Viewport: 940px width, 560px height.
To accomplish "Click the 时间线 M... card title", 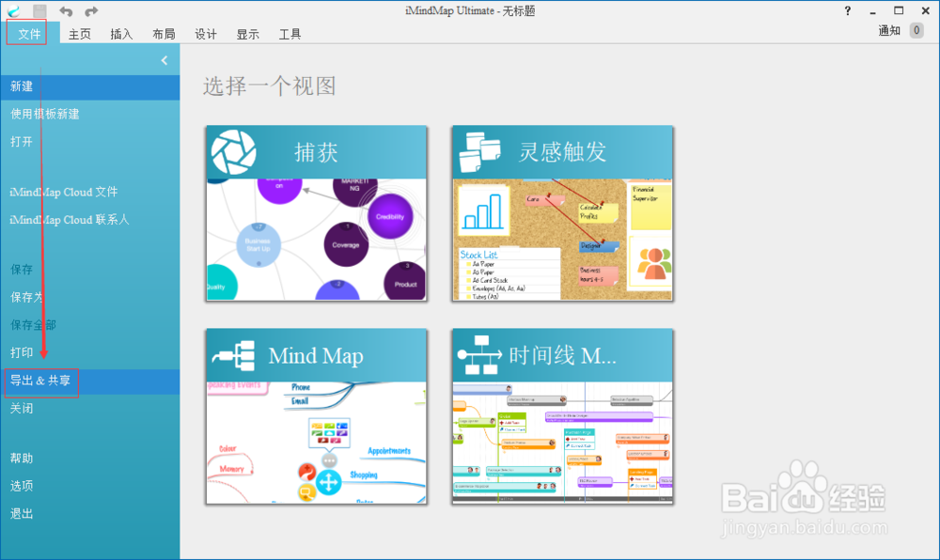I will [x=562, y=356].
